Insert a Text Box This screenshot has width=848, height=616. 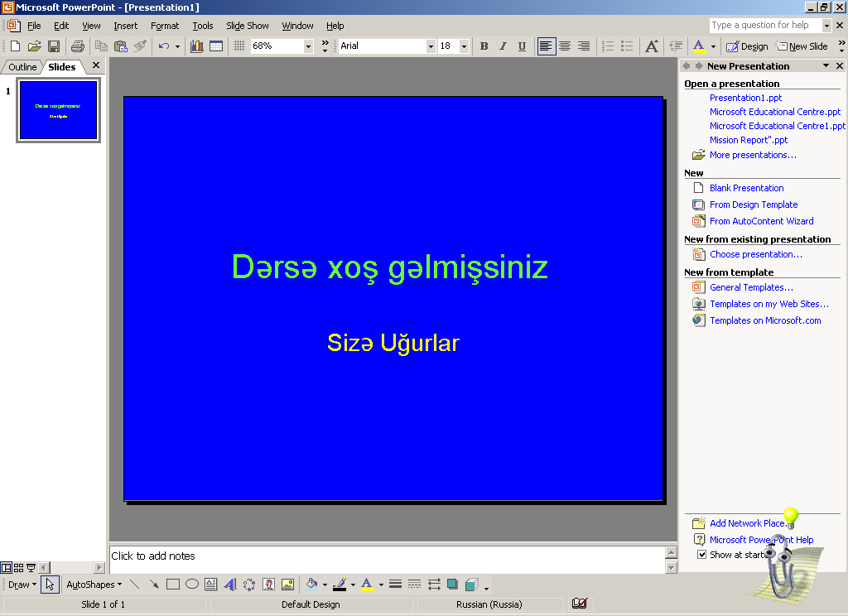coord(211,585)
